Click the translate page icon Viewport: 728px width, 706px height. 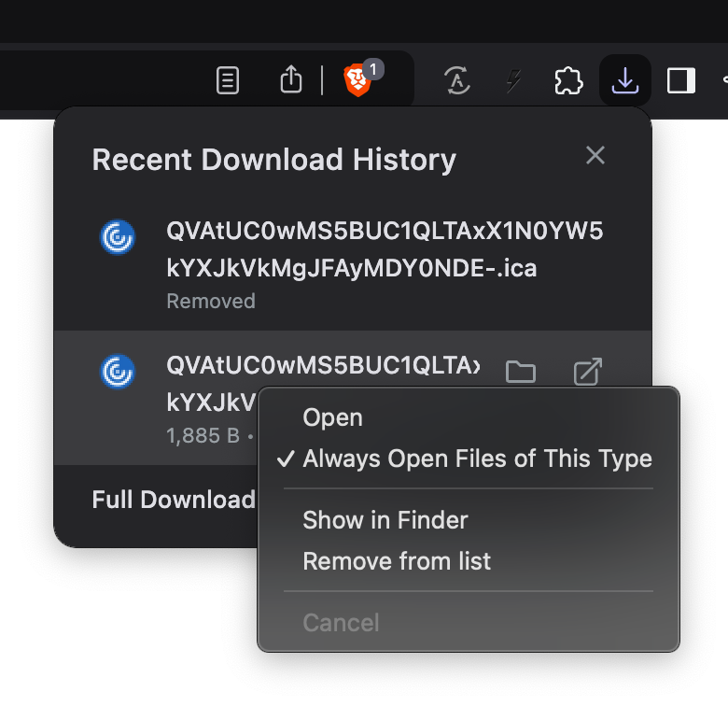click(455, 81)
